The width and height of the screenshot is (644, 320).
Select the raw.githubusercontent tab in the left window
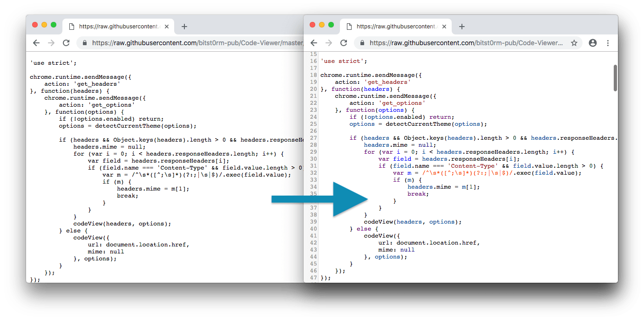point(119,27)
